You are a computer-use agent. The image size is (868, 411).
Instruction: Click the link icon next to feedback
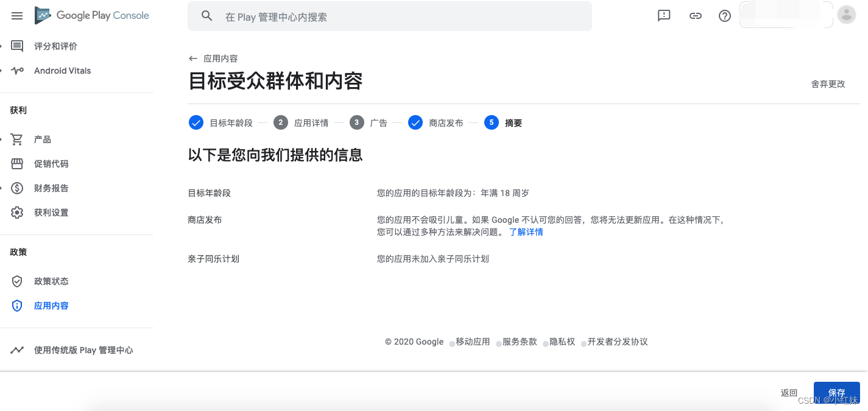[x=695, y=16]
